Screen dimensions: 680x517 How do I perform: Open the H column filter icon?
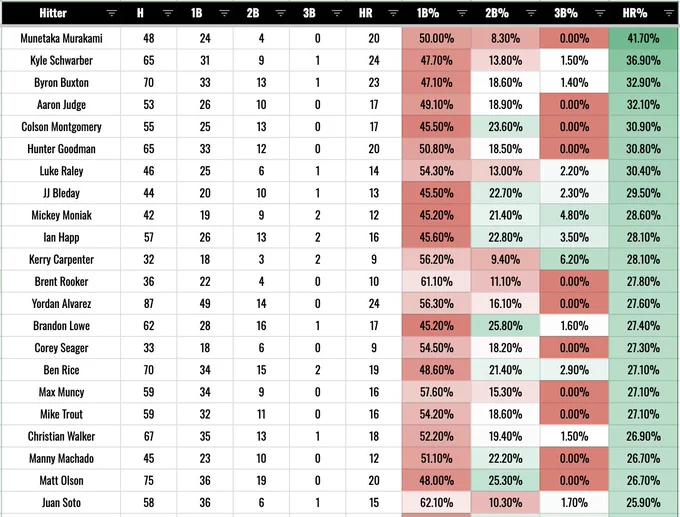coord(168,13)
